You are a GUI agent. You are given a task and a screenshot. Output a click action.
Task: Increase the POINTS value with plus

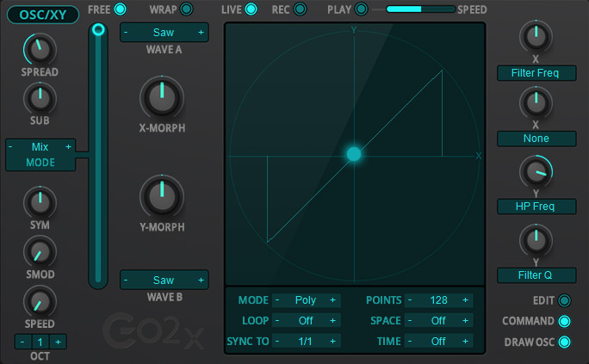465,300
